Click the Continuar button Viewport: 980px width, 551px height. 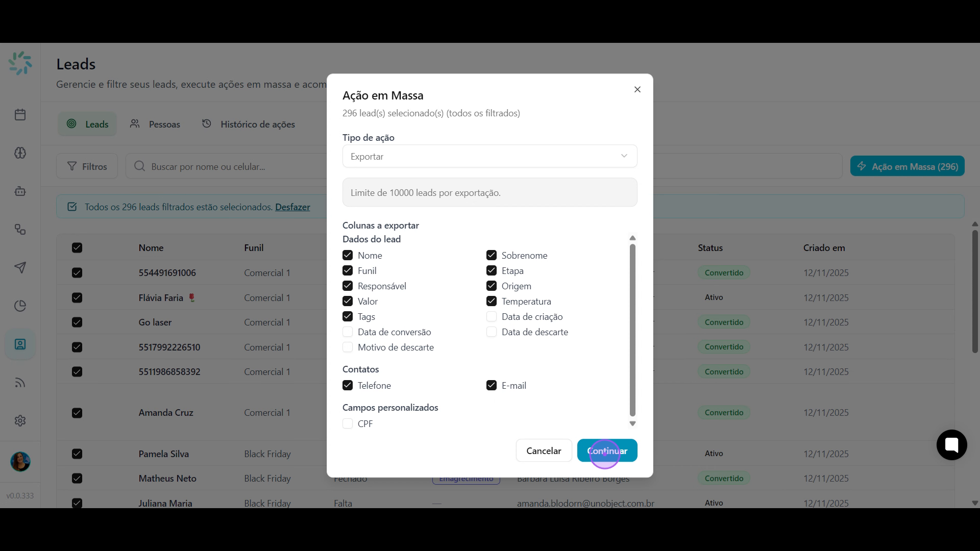pyautogui.click(x=607, y=450)
